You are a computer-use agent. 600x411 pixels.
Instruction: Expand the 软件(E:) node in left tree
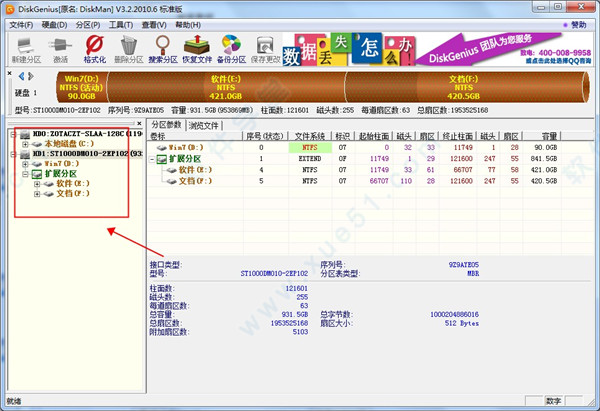tap(37, 184)
